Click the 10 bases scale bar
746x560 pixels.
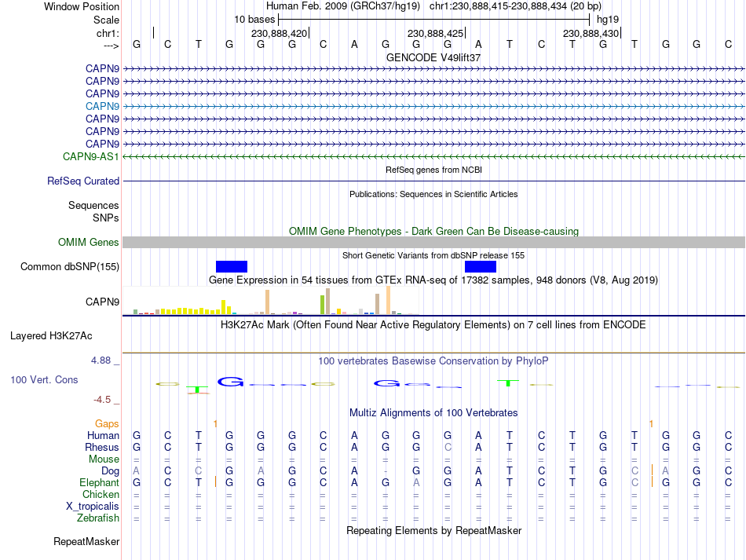[x=434, y=20]
